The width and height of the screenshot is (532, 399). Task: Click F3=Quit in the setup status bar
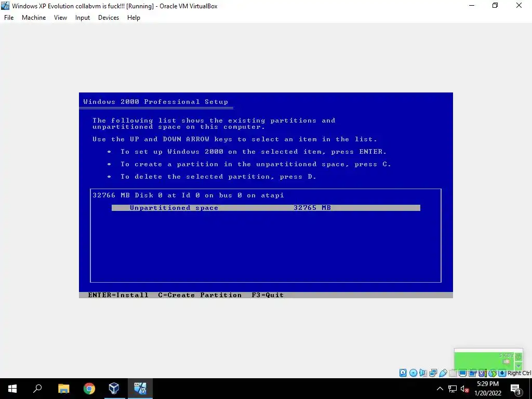pyautogui.click(x=268, y=295)
